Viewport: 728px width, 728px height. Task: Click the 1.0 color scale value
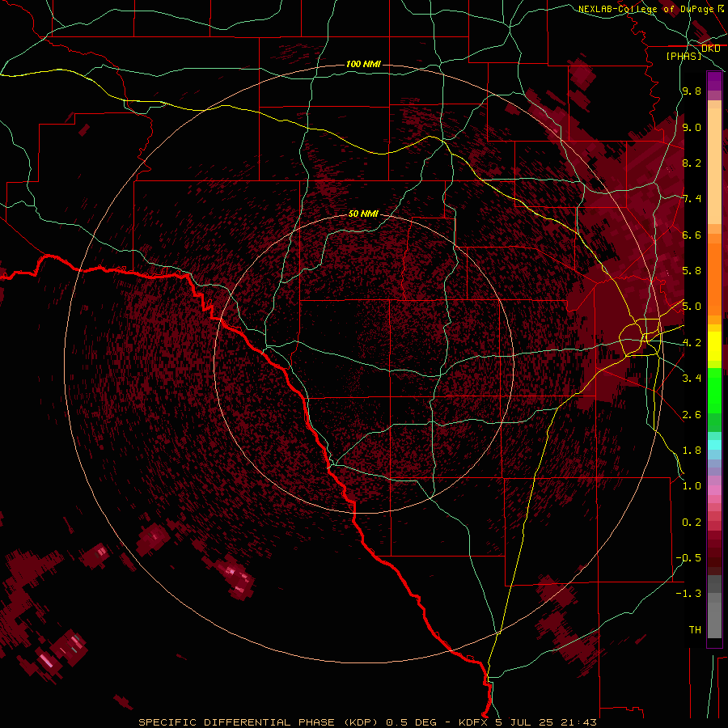click(x=692, y=486)
